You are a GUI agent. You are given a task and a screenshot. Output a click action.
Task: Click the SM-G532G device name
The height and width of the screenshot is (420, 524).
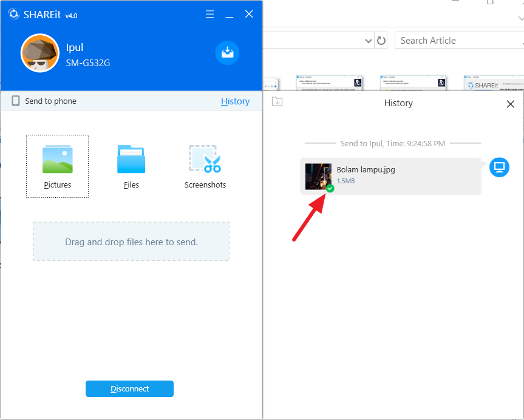click(88, 63)
